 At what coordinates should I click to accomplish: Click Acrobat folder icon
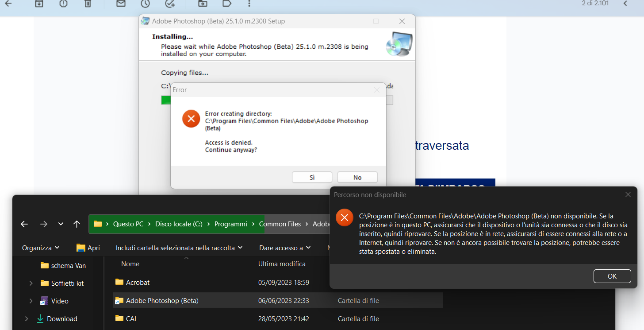tap(119, 282)
